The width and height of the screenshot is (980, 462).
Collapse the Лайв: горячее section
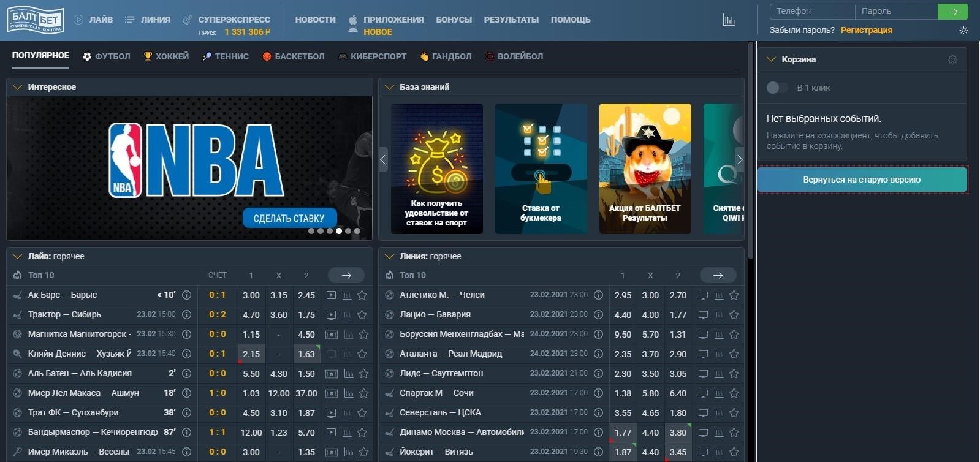pos(17,256)
